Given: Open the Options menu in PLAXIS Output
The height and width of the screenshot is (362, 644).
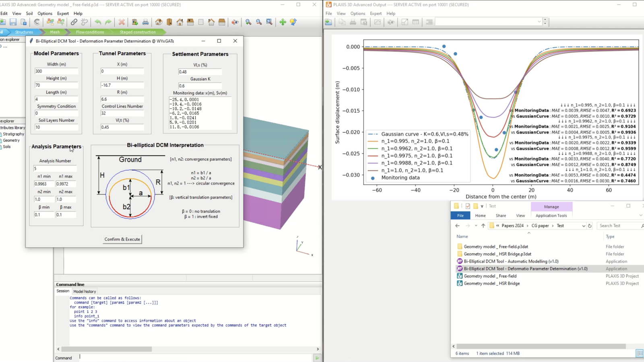Looking at the screenshot, I should [357, 13].
